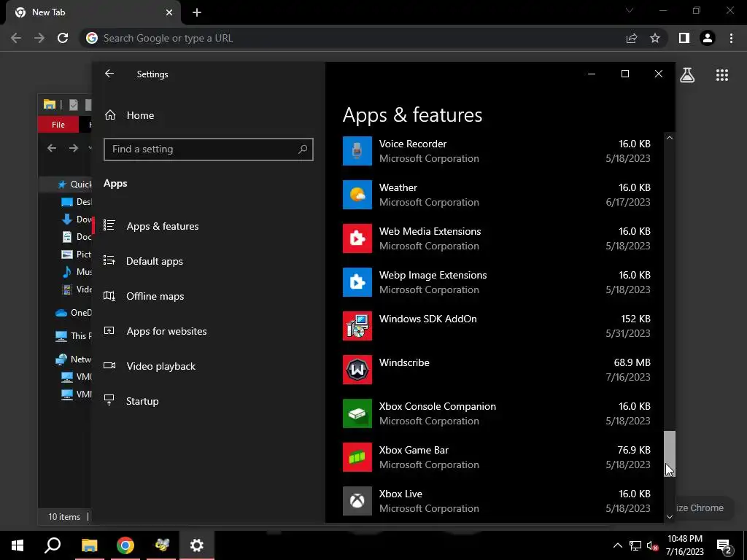
Task: Click File Explorer back arrow
Action: click(52, 148)
